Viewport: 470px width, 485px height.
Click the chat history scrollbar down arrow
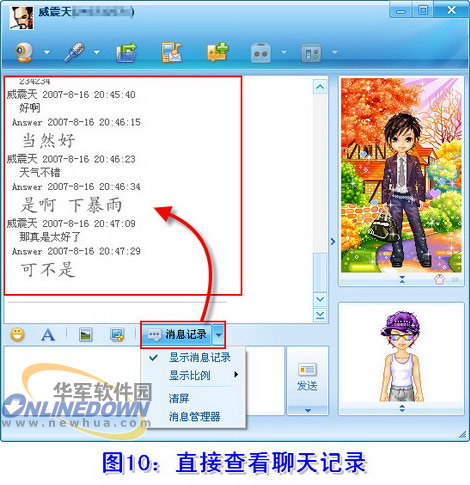click(x=320, y=299)
